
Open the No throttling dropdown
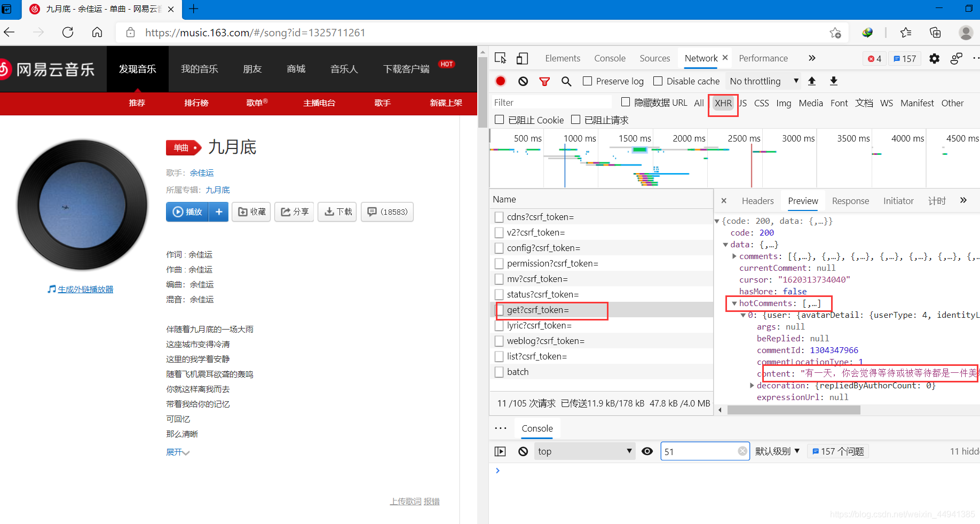[764, 81]
